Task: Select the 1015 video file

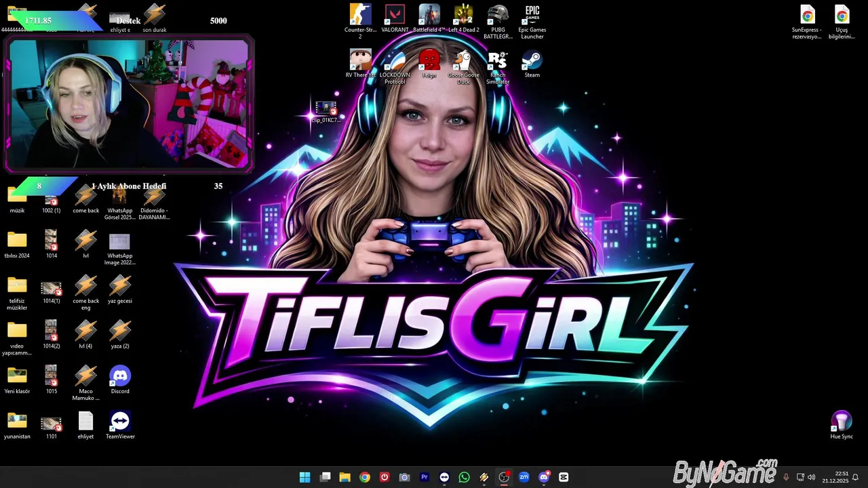Action: click(x=51, y=380)
